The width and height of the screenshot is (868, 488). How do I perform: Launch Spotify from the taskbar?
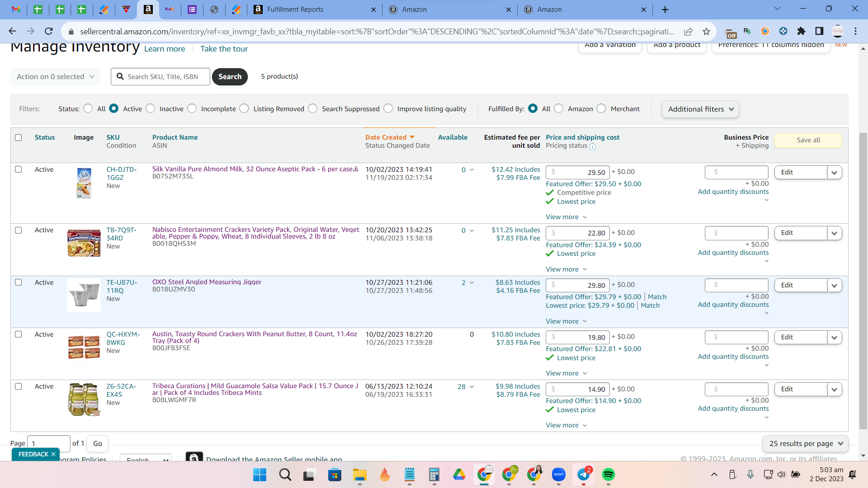point(608,474)
